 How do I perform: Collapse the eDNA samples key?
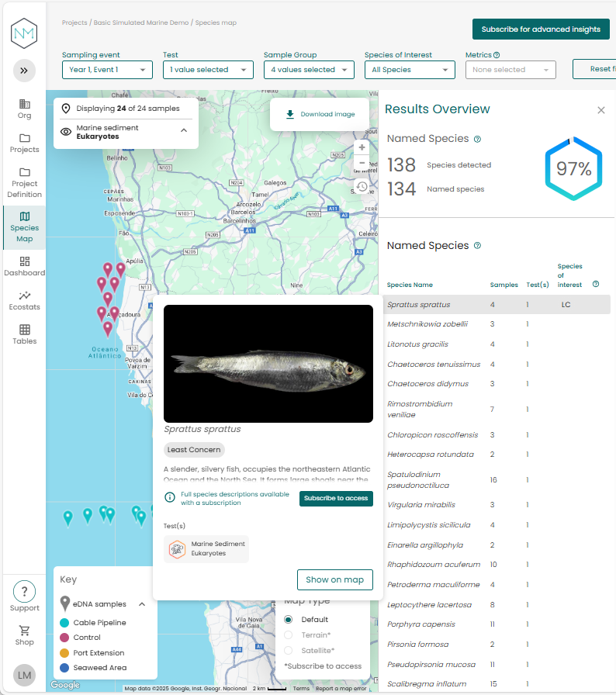[142, 604]
